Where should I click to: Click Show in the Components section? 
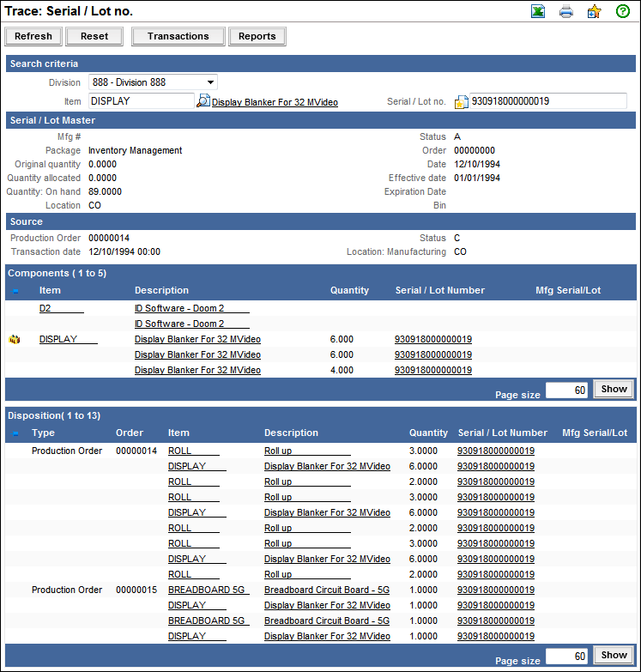point(614,389)
